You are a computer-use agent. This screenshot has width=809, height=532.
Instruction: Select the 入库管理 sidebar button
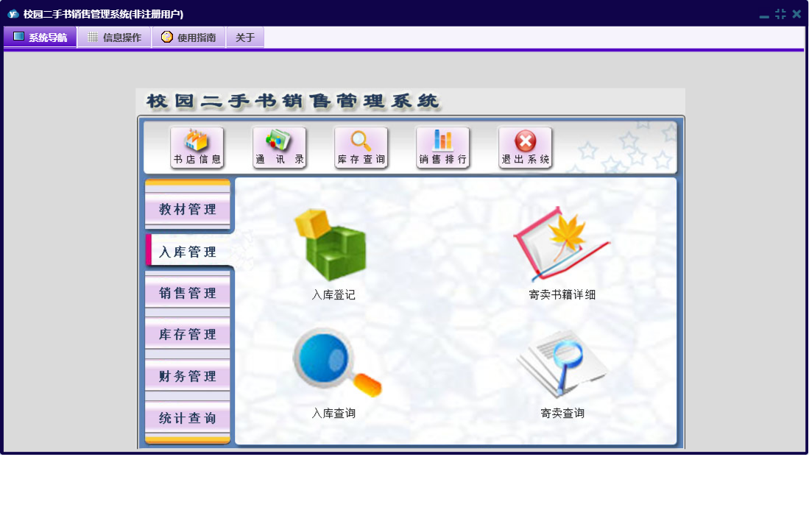pos(189,252)
